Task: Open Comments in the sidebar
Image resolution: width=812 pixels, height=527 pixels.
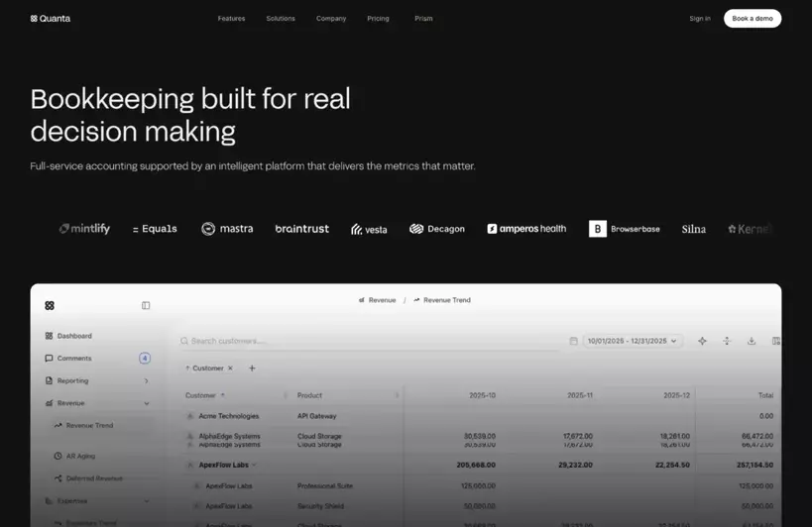Action: click(68, 358)
